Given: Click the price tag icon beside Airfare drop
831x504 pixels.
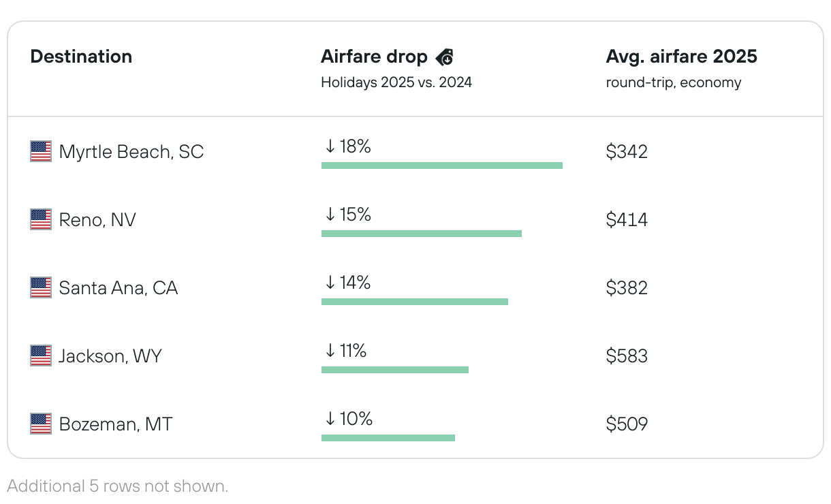Looking at the screenshot, I should point(445,57).
